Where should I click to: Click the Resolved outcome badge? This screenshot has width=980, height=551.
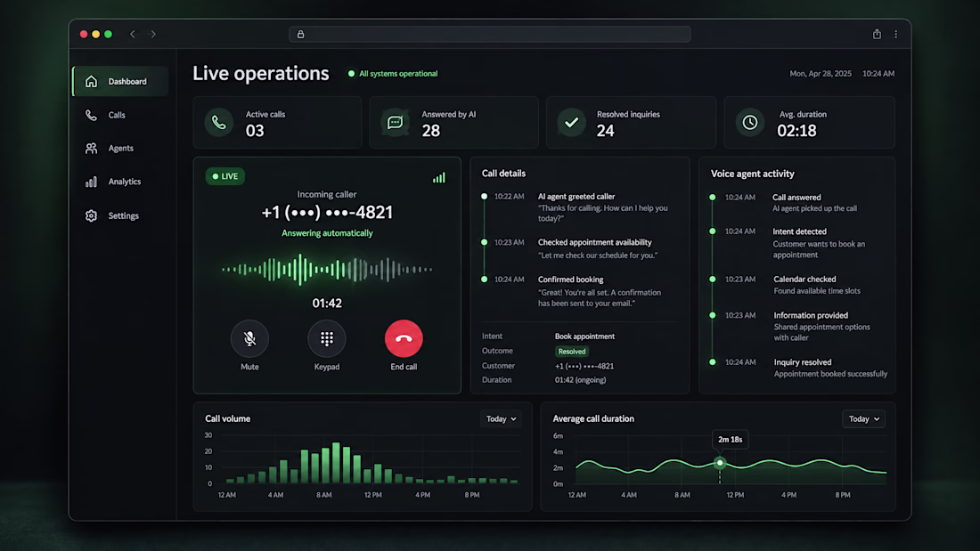pos(572,352)
